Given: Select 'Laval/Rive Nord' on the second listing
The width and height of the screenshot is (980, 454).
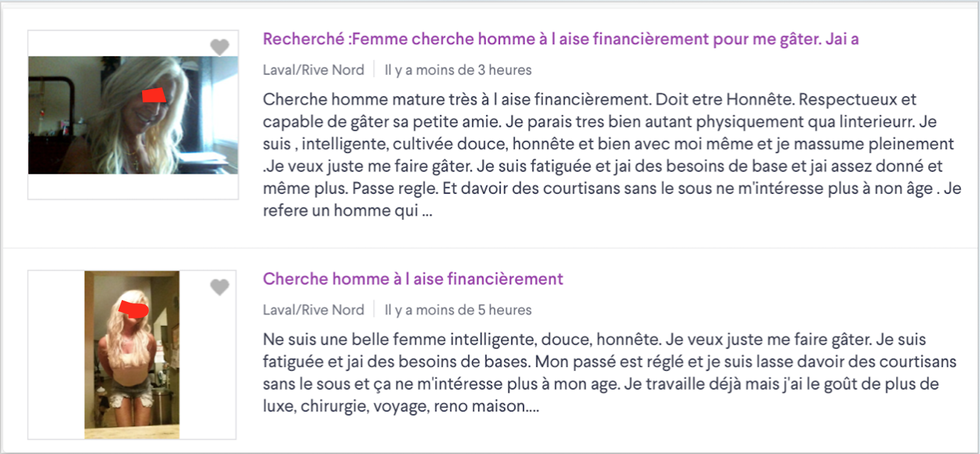Looking at the screenshot, I should coord(313,310).
